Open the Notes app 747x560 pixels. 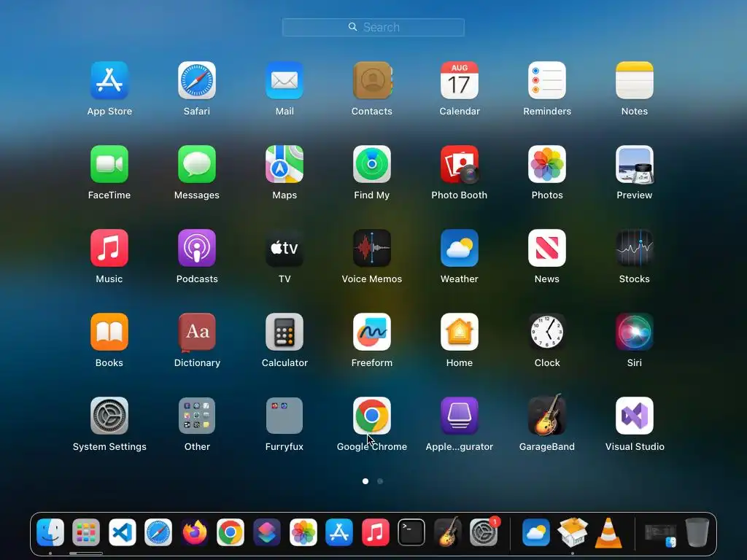pyautogui.click(x=635, y=80)
